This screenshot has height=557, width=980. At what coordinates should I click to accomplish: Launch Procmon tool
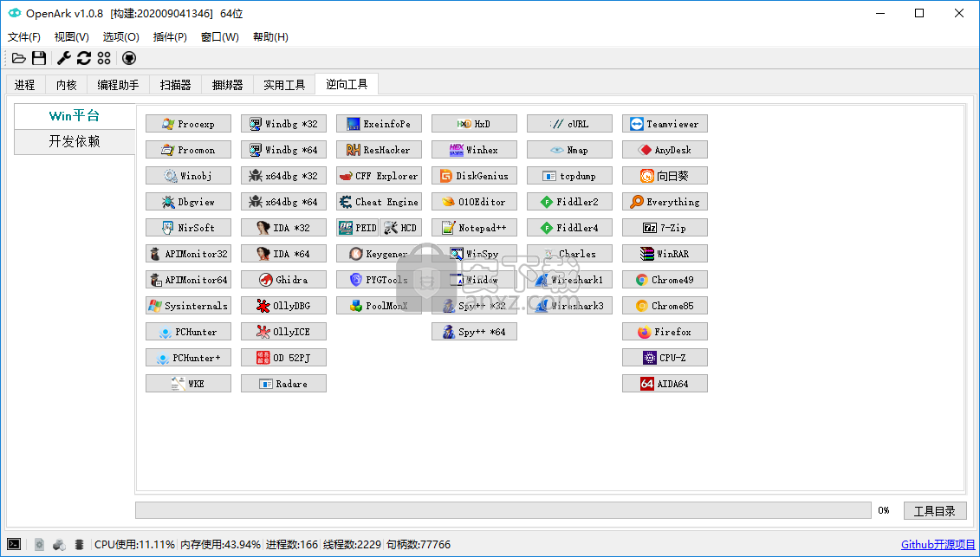pyautogui.click(x=188, y=150)
